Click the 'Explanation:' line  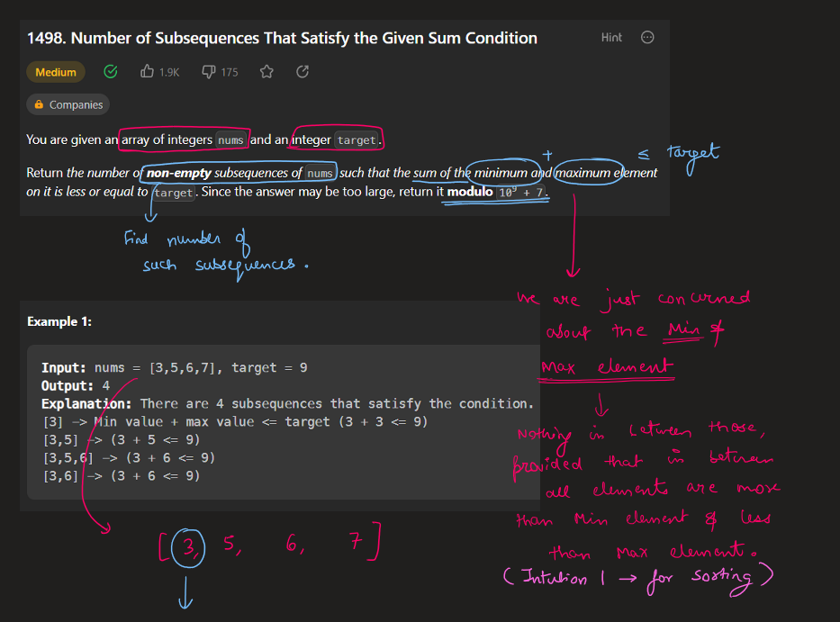[288, 403]
